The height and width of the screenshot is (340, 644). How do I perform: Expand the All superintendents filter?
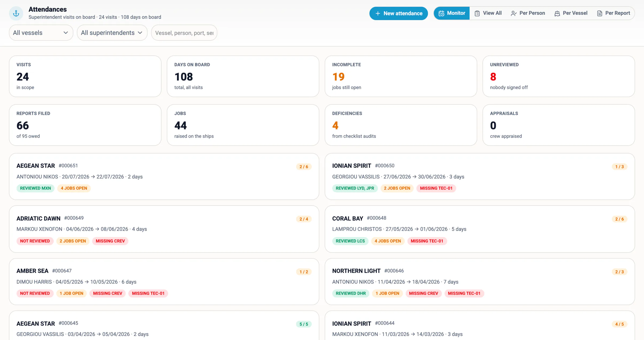112,33
